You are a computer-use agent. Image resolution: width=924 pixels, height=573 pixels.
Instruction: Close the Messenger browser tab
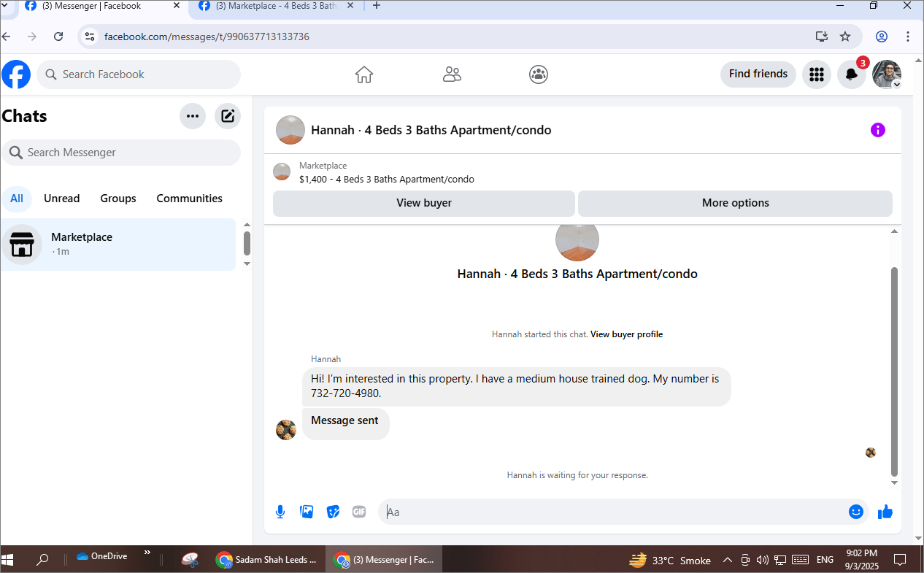176,6
